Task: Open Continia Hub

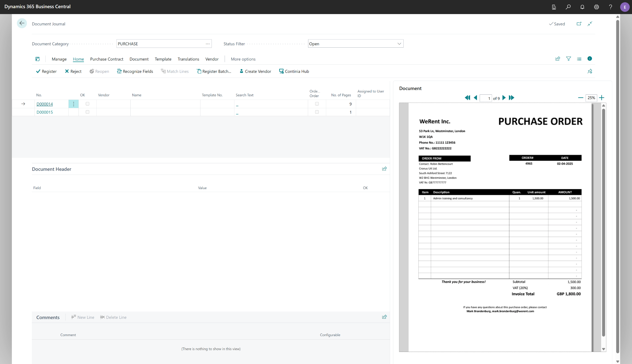Action: [294, 71]
